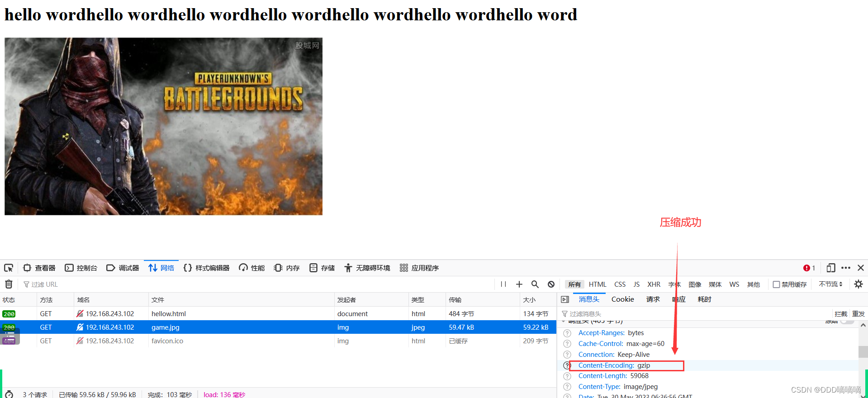868x398 pixels.
Task: Close the developer tools panel
Action: 861,268
